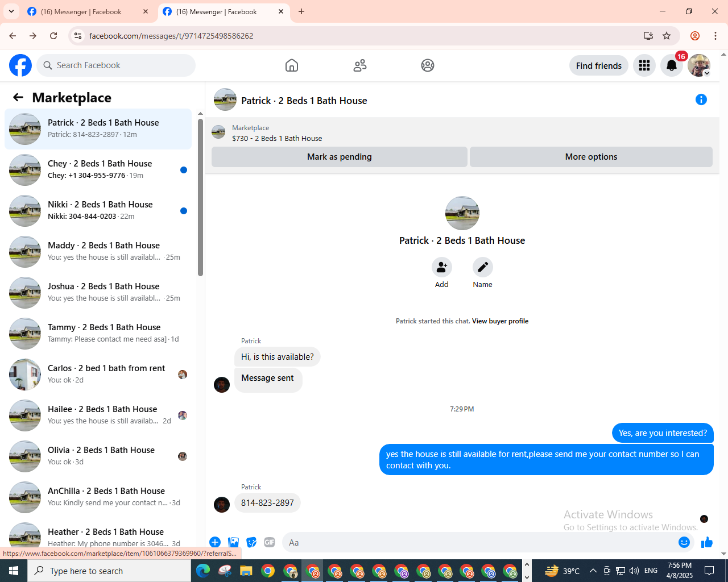This screenshot has width=728, height=582.
Task: Go back in browser history
Action: (13, 36)
